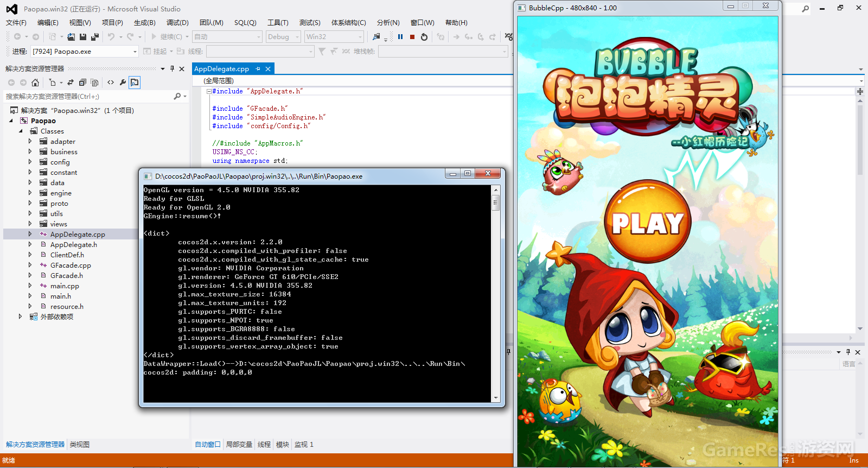Click the Open File toolbar icon

pyautogui.click(x=71, y=36)
